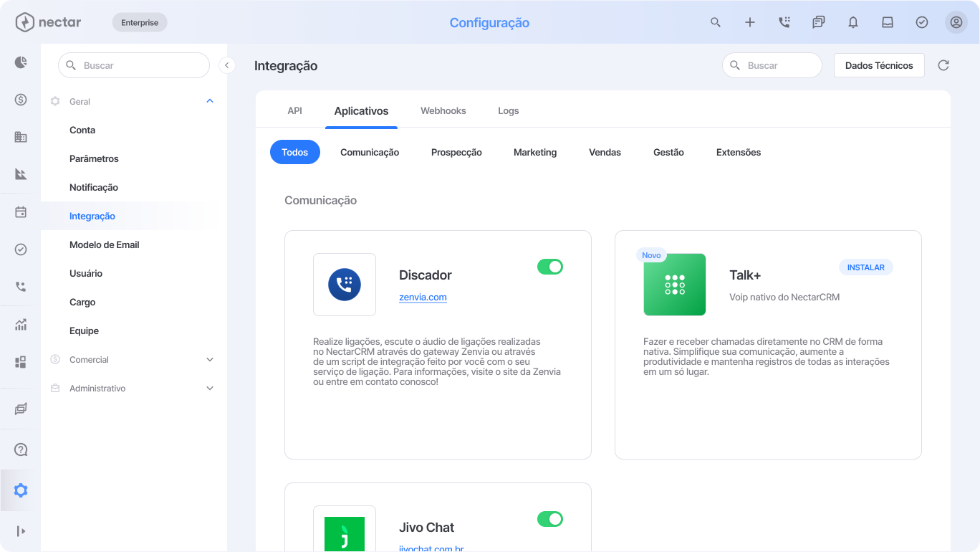
Task: Open the pie chart dashboard icon in left rail
Action: coord(21,62)
